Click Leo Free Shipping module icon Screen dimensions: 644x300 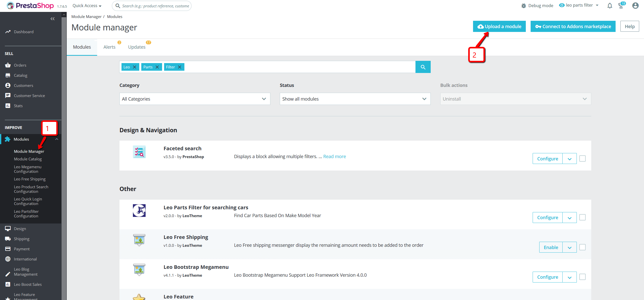click(139, 240)
